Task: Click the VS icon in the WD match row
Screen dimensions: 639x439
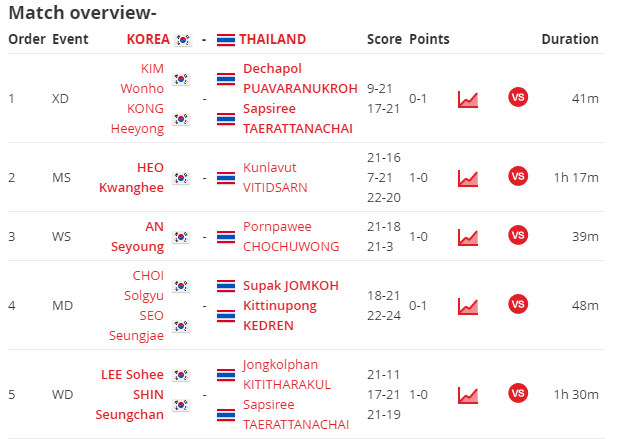Action: tap(517, 393)
